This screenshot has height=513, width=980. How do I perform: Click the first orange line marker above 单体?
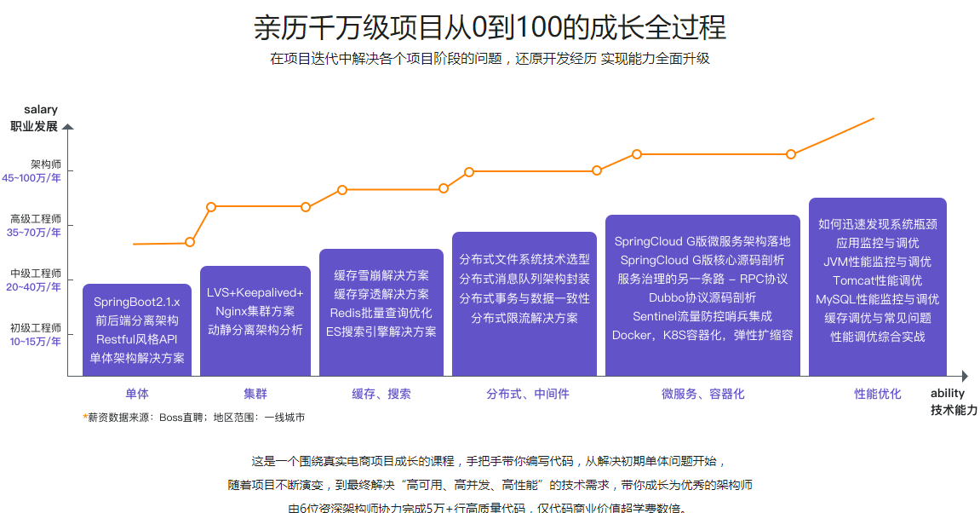tap(190, 242)
